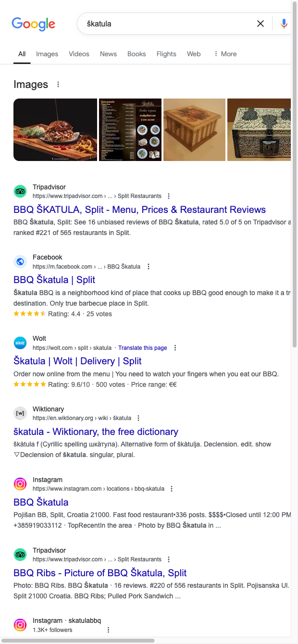The width and height of the screenshot is (298, 644).
Task: Open 'BBQ ŠKATULA, Split - Menu, Prices' link
Action: point(139,210)
